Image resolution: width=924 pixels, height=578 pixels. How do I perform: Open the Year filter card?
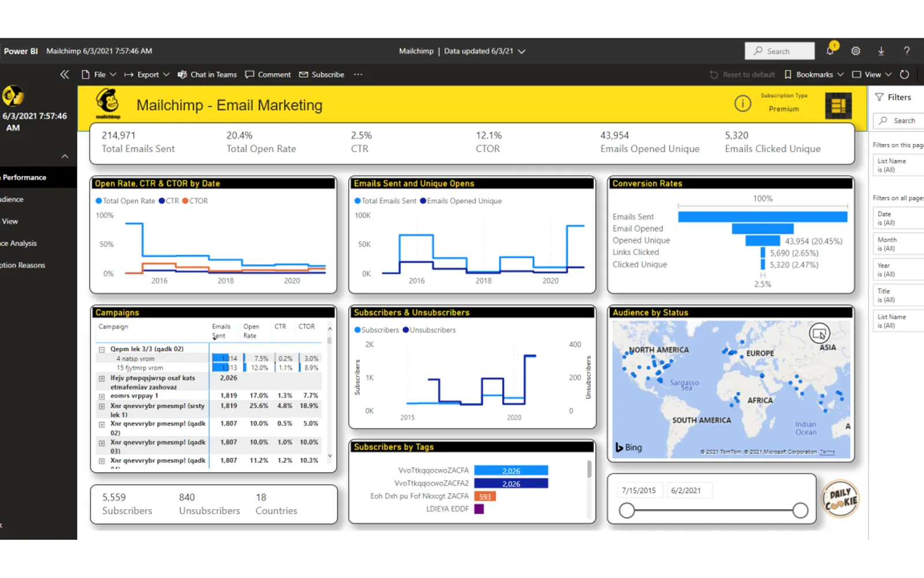click(899, 270)
